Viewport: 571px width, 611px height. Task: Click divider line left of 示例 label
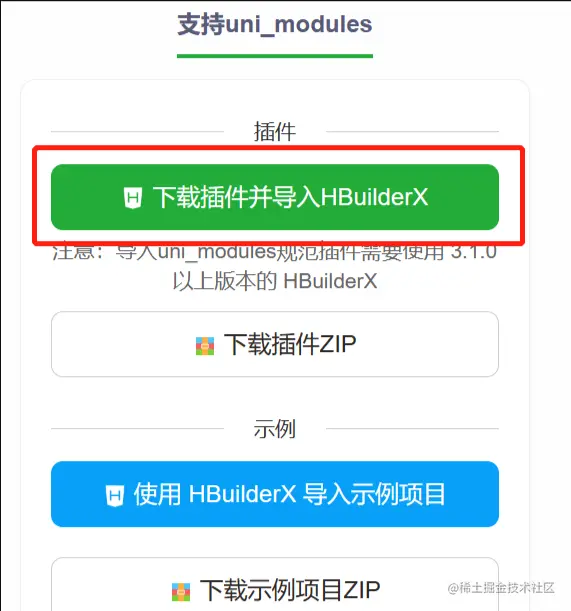coord(137,429)
